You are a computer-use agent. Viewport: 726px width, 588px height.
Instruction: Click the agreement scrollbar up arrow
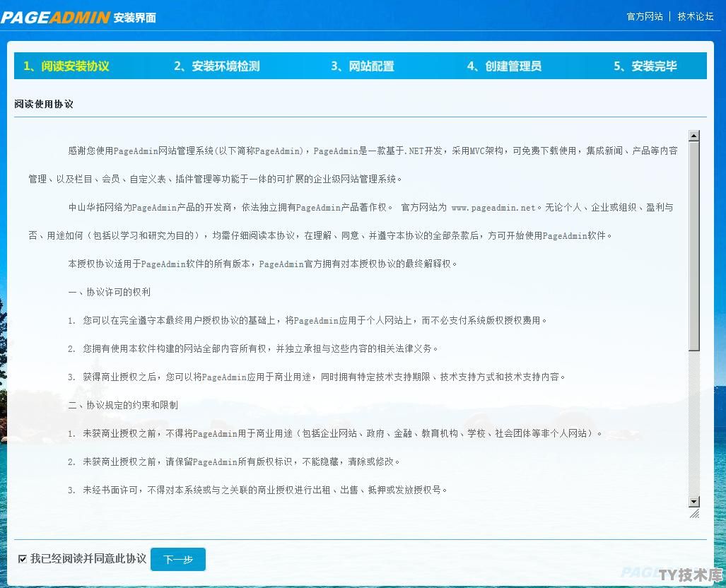(x=693, y=136)
